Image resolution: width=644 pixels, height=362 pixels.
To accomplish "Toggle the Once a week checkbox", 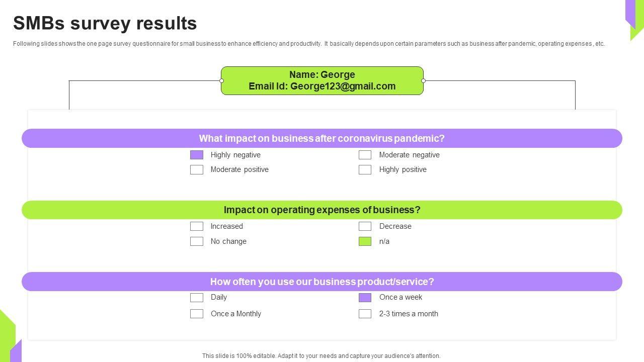I will 365,298.
